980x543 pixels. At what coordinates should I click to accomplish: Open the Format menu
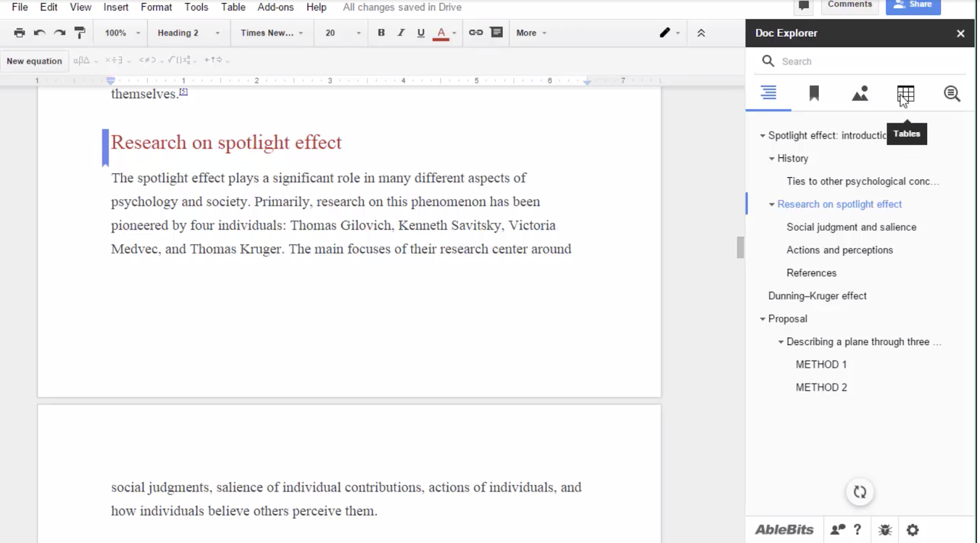click(156, 7)
